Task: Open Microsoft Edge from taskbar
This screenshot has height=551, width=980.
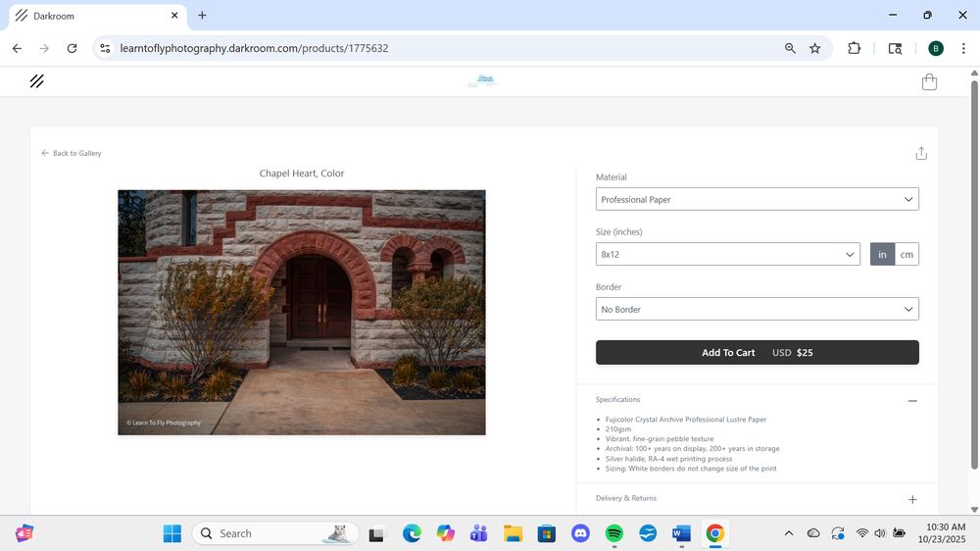Action: coord(412,533)
